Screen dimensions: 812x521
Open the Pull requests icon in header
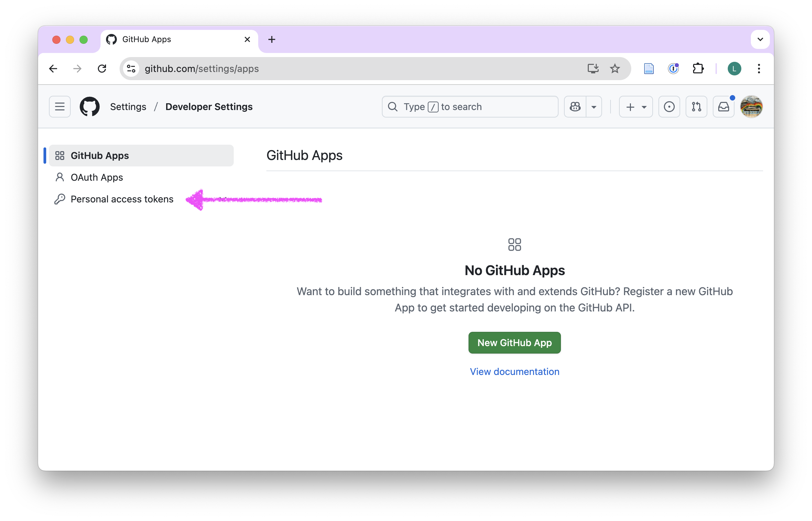coord(696,107)
